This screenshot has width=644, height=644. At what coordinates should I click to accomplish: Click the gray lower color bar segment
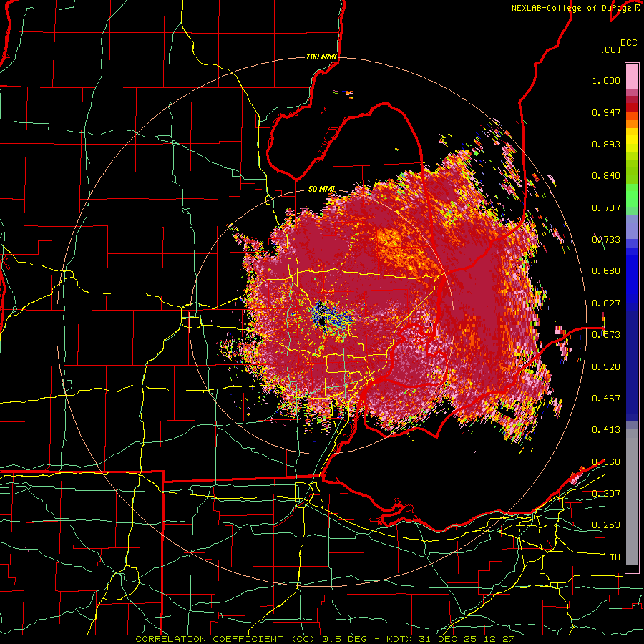click(x=632, y=497)
